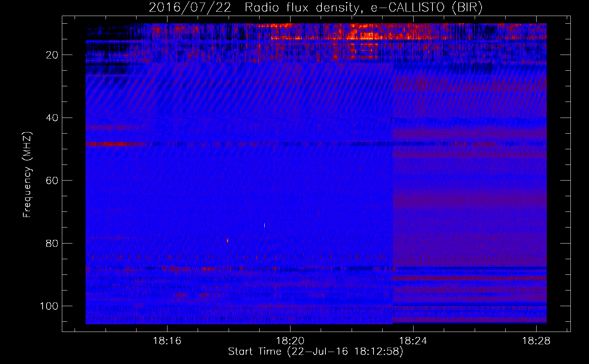Click the 'Frequency (MHZ)' y-axis label
The height and width of the screenshot is (364, 589).
(x=27, y=175)
